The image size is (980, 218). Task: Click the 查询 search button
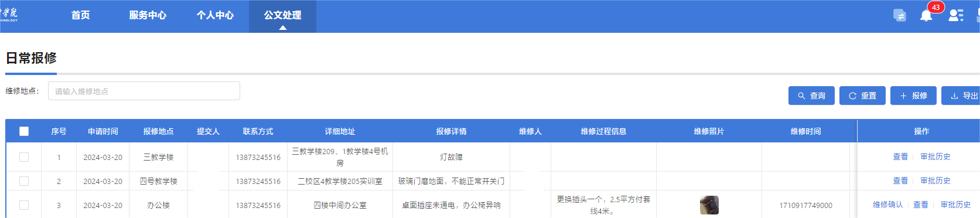[811, 96]
